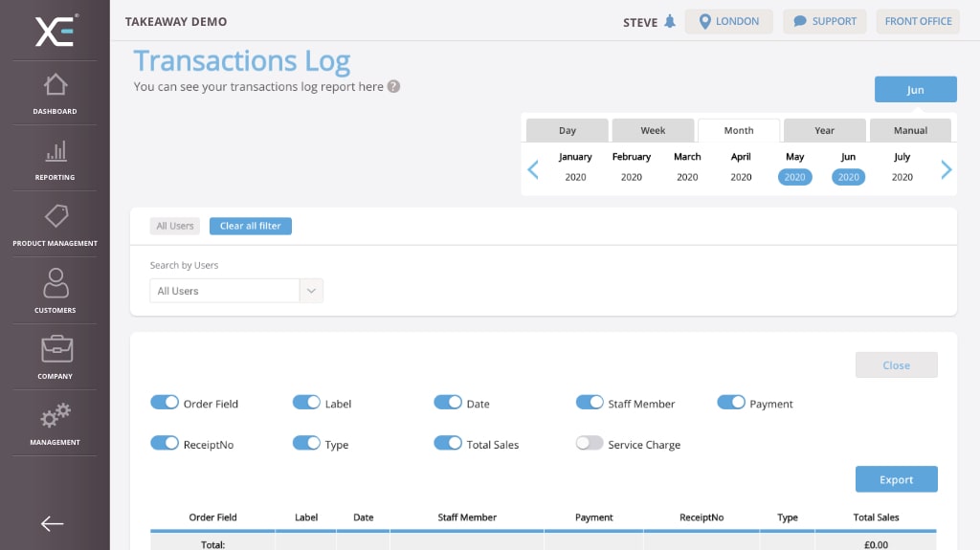Open Product Management tag icon
Image resolution: width=980 pixels, height=550 pixels.
(x=55, y=217)
